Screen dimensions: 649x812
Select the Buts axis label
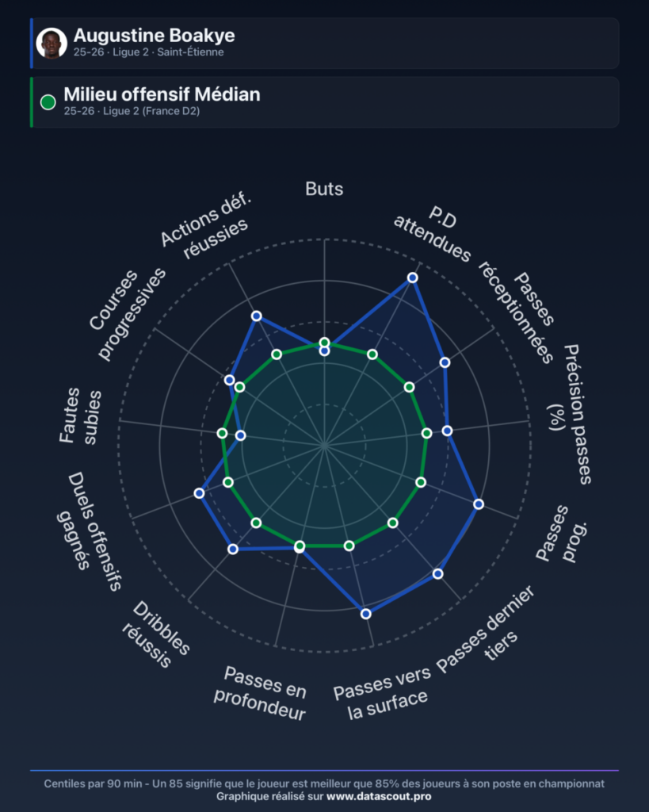click(324, 189)
